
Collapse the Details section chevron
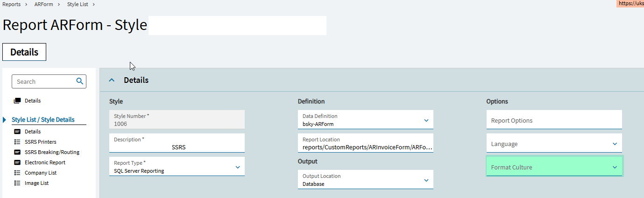pos(112,80)
